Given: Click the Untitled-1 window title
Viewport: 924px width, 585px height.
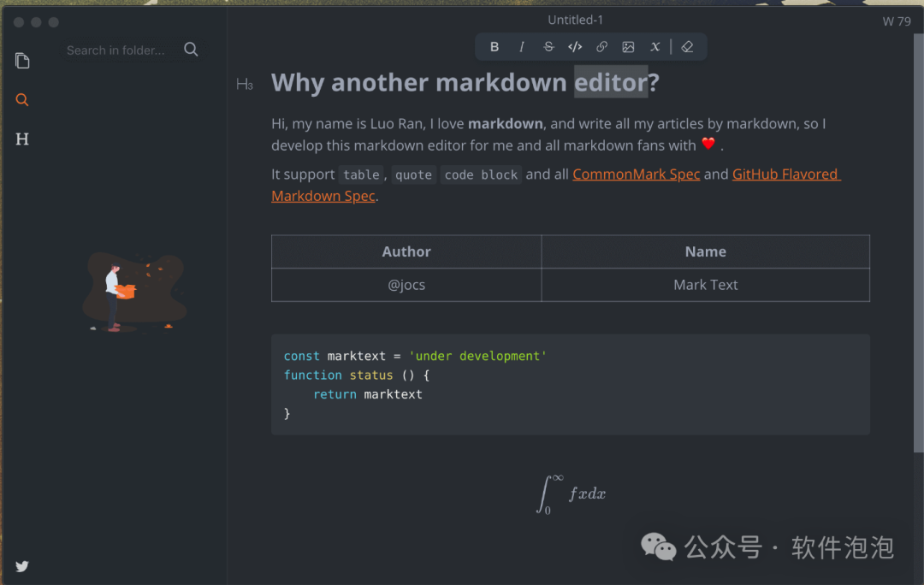Looking at the screenshot, I should (575, 20).
